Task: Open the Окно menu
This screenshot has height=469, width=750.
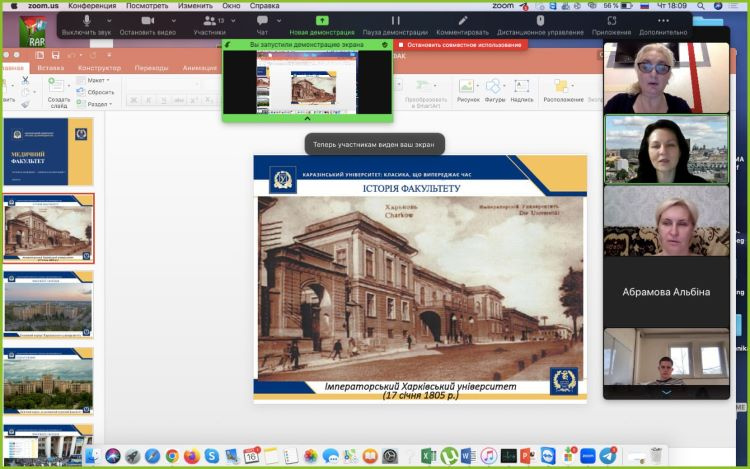Action: pos(231,6)
